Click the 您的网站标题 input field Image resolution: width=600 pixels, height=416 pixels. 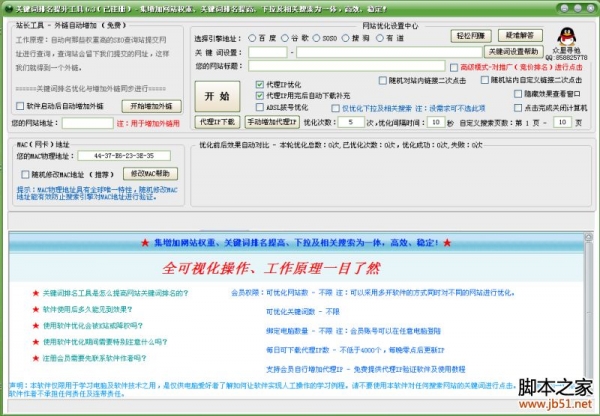(347, 66)
